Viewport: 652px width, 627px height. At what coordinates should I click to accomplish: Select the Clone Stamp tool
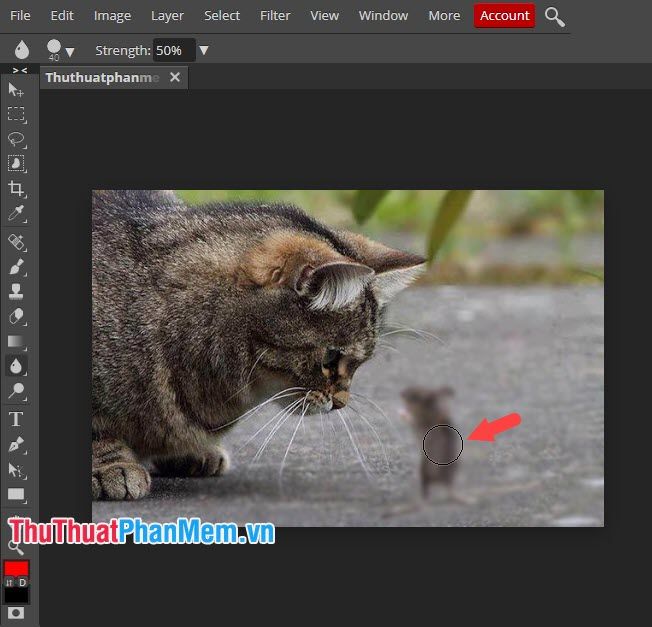point(16,291)
